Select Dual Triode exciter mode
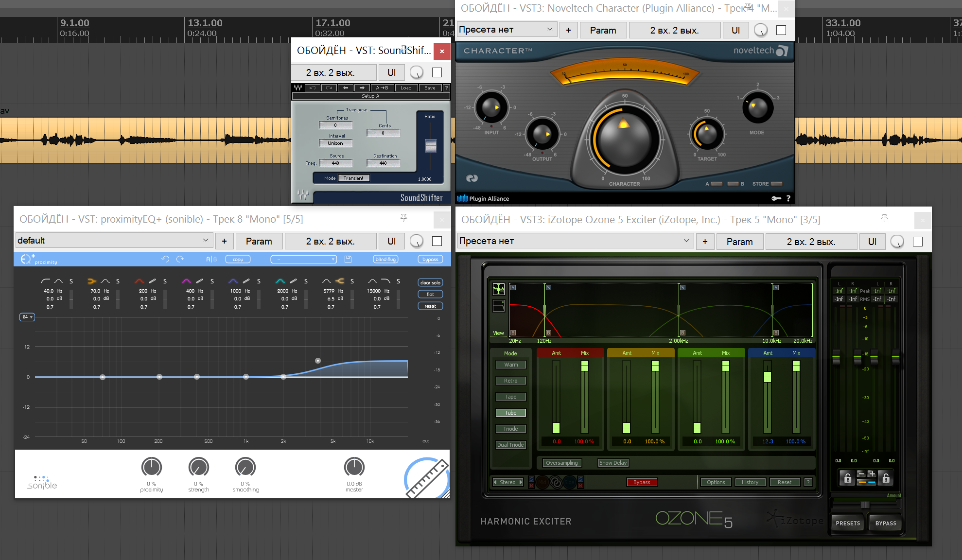The image size is (962, 560). tap(510, 445)
